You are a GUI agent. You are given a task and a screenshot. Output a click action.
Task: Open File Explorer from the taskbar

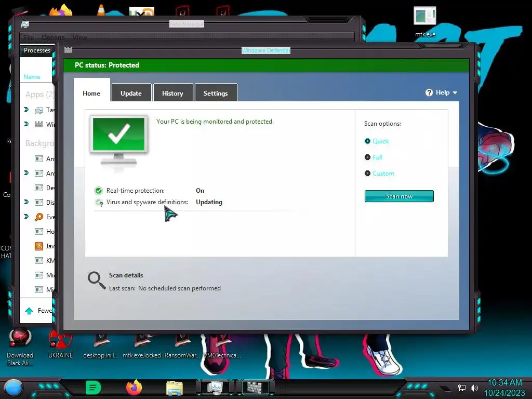[175, 388]
